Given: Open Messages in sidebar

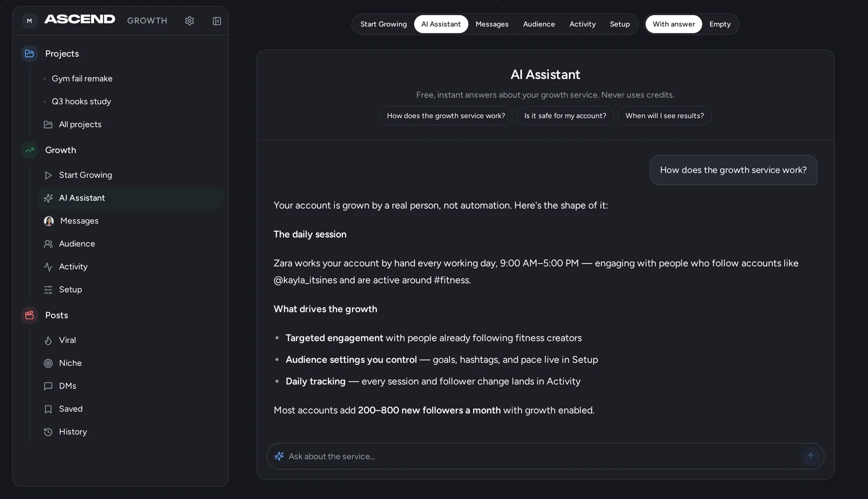Looking at the screenshot, I should (x=131, y=221).
